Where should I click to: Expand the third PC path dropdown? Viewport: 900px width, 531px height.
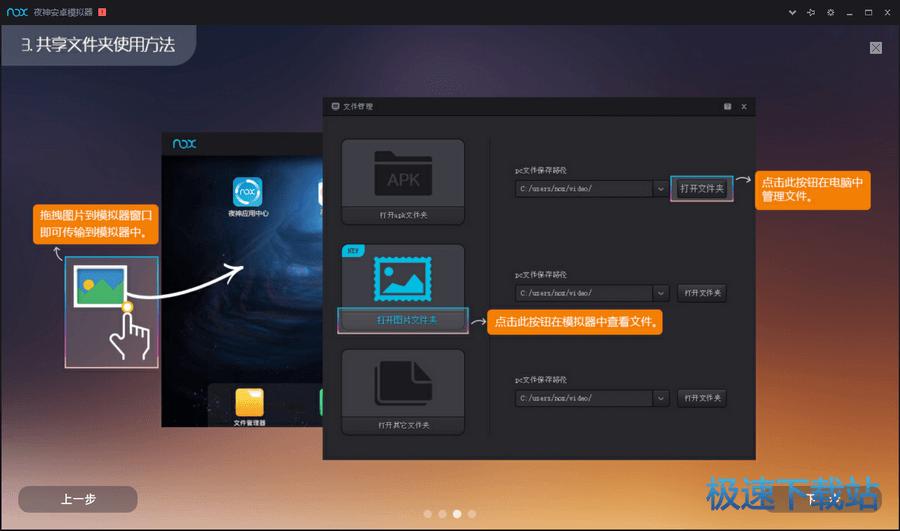coord(660,398)
